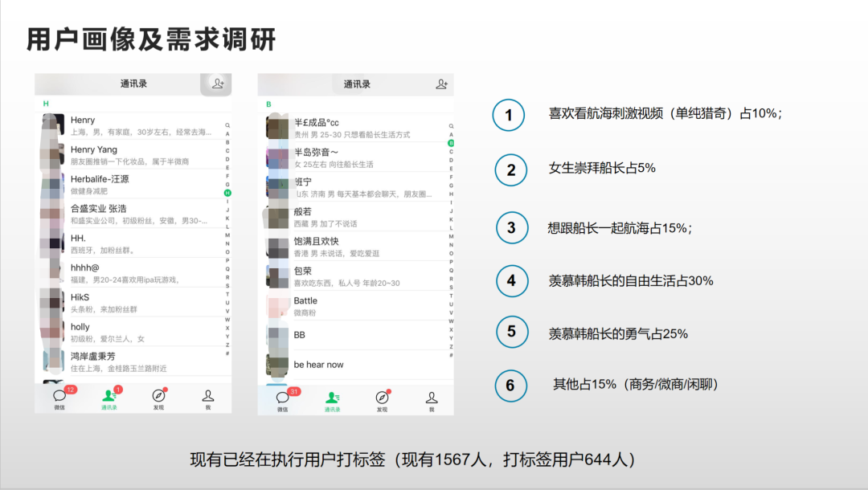Open the Discover compass icon in right screenshot
Image resolution: width=868 pixels, height=490 pixels.
coord(381,396)
